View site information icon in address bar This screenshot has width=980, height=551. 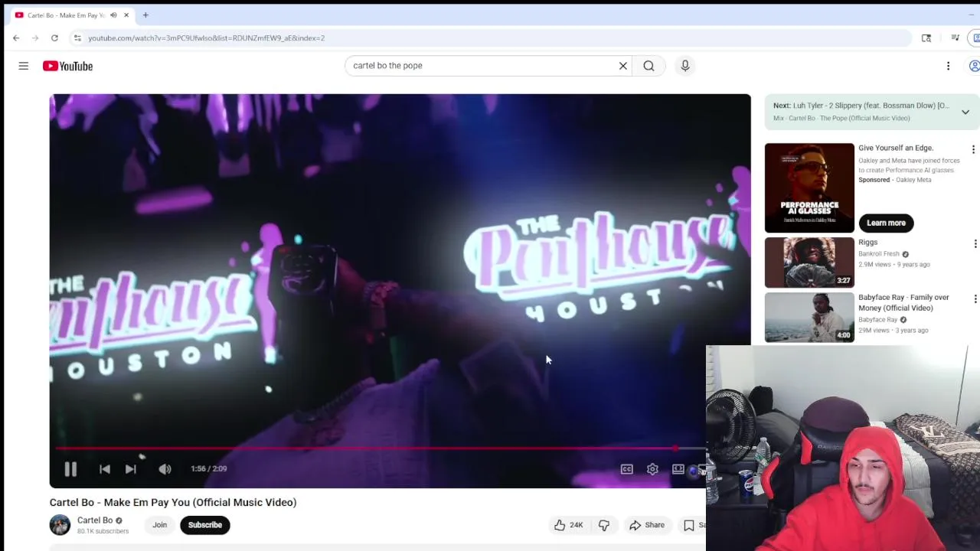77,37
